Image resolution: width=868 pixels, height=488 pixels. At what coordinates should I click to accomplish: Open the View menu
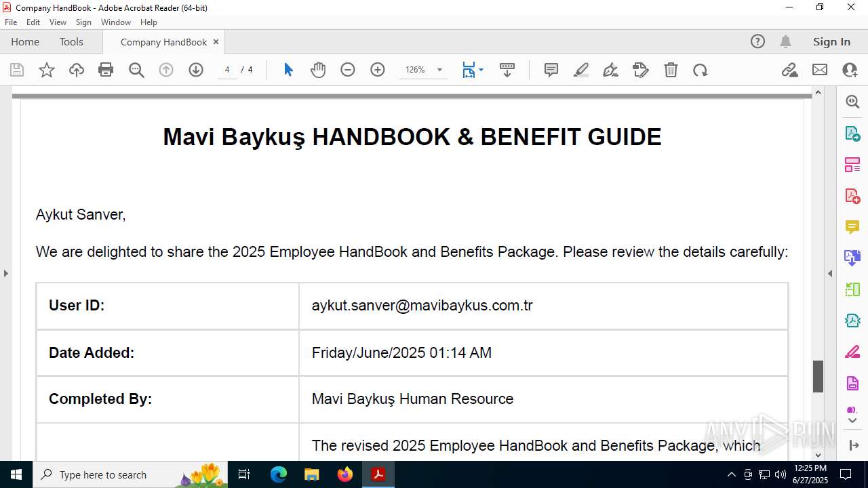(58, 22)
